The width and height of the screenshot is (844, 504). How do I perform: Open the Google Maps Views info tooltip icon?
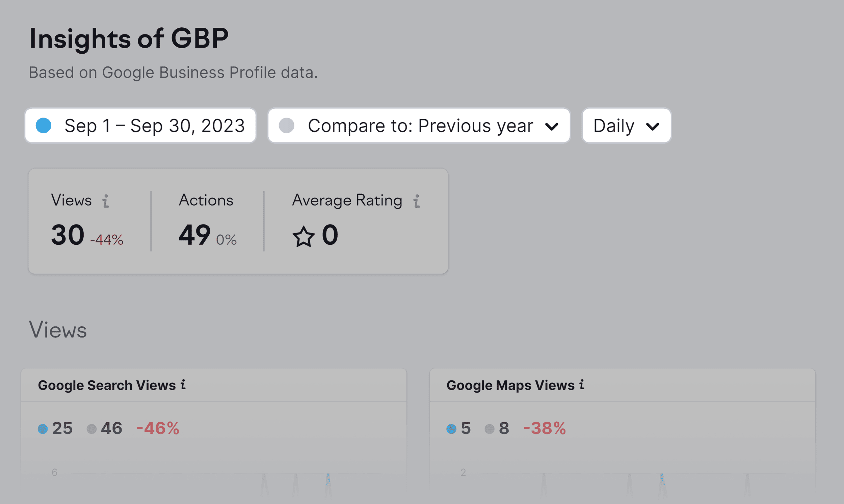tap(582, 384)
